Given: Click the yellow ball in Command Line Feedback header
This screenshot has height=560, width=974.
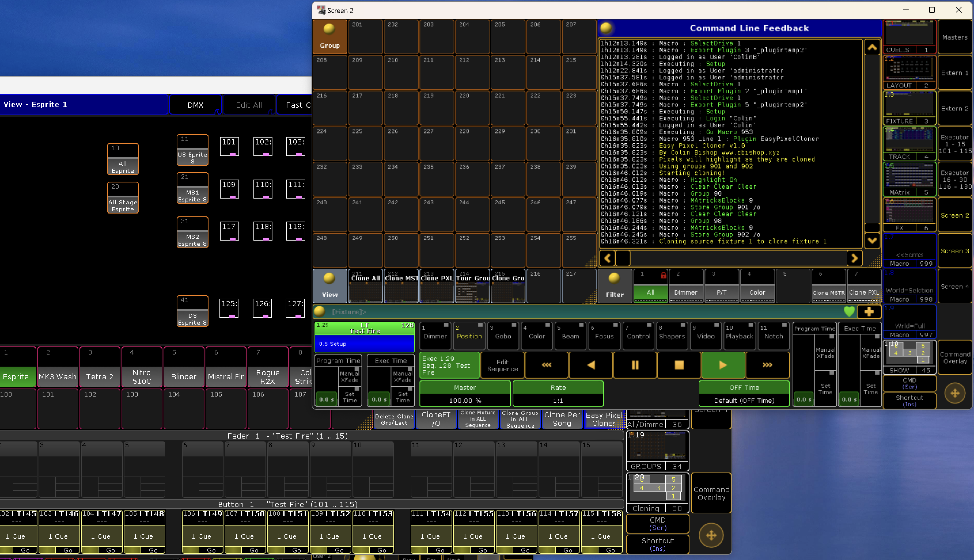Looking at the screenshot, I should click(606, 28).
